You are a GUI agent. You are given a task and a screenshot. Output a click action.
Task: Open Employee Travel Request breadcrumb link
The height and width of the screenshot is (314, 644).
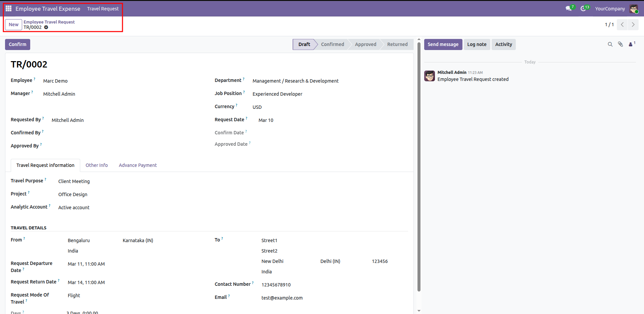(49, 22)
